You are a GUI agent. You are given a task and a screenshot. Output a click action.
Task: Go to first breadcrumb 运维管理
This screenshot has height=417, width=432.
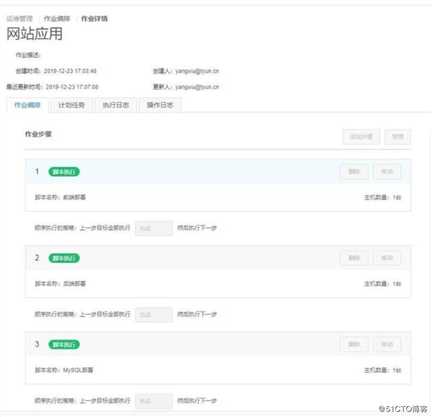(x=19, y=19)
